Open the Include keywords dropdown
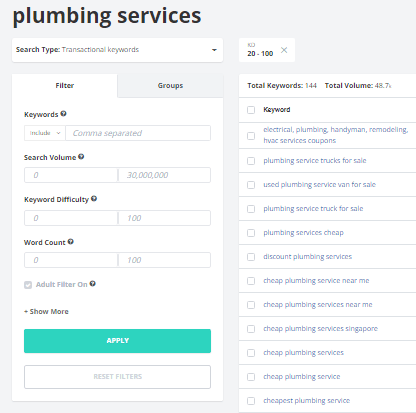Viewport: 416px width, 413px height. (x=45, y=133)
